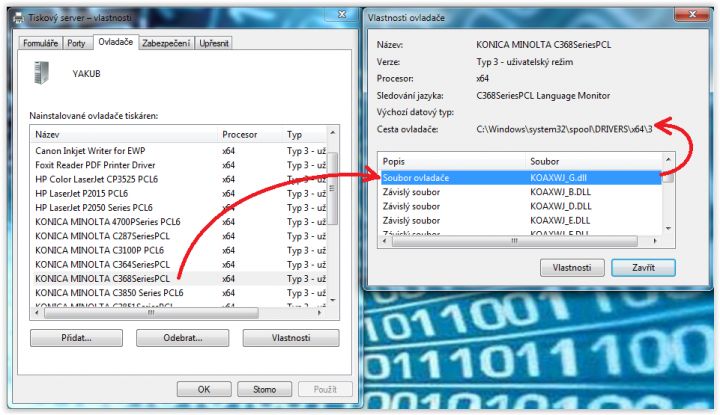Select the KOAXWJ_B.DLL file row
This screenshot has height=415, width=720.
[521, 192]
